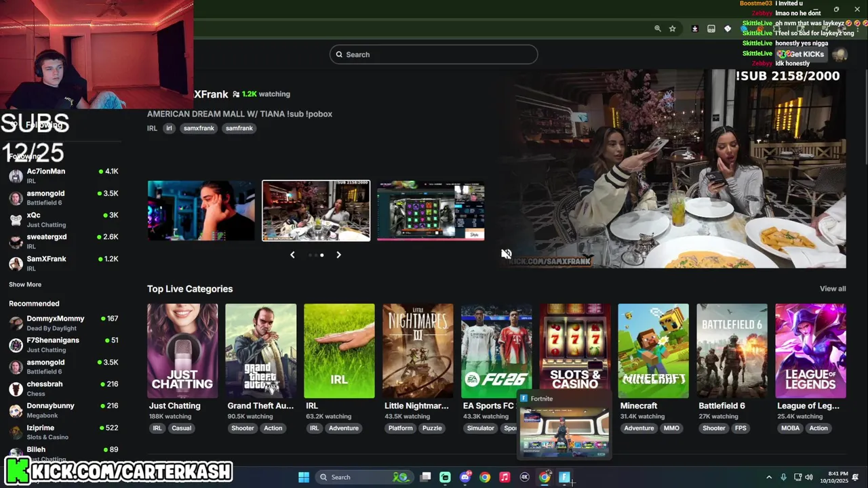The image size is (868, 488).
Task: Open SamXFrank channel in sidebar
Action: pyautogui.click(x=64, y=263)
